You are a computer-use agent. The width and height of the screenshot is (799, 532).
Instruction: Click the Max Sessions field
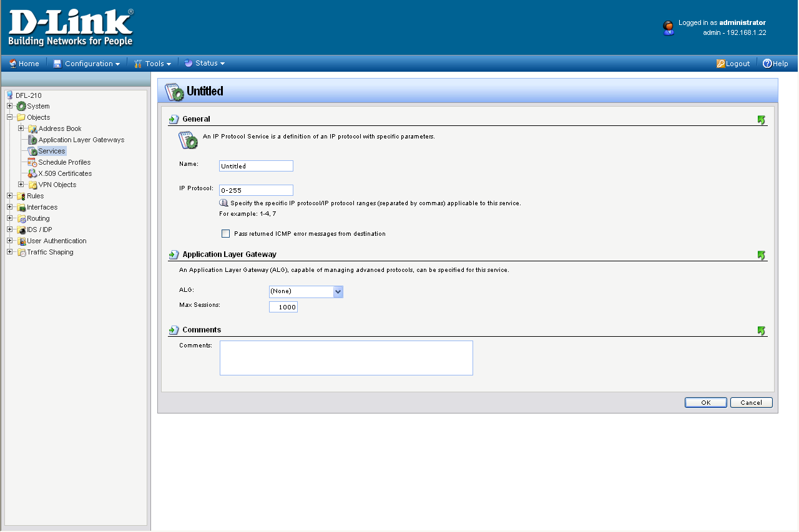tap(283, 307)
